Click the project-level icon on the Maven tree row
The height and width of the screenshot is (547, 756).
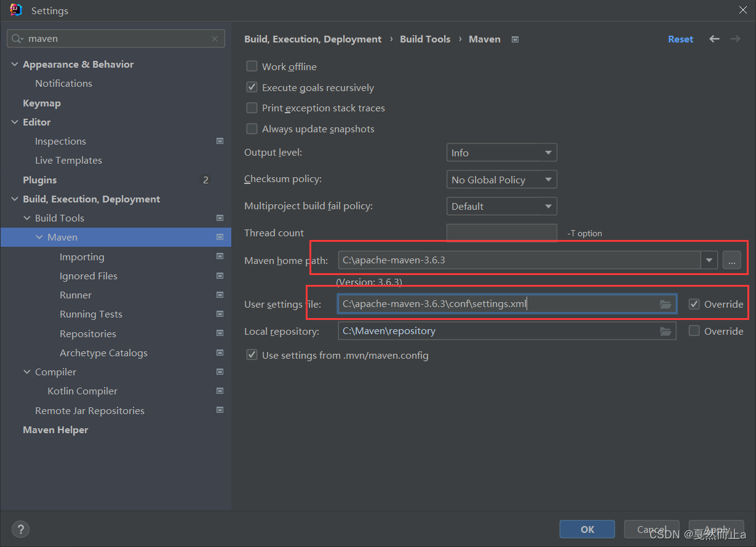pos(220,237)
